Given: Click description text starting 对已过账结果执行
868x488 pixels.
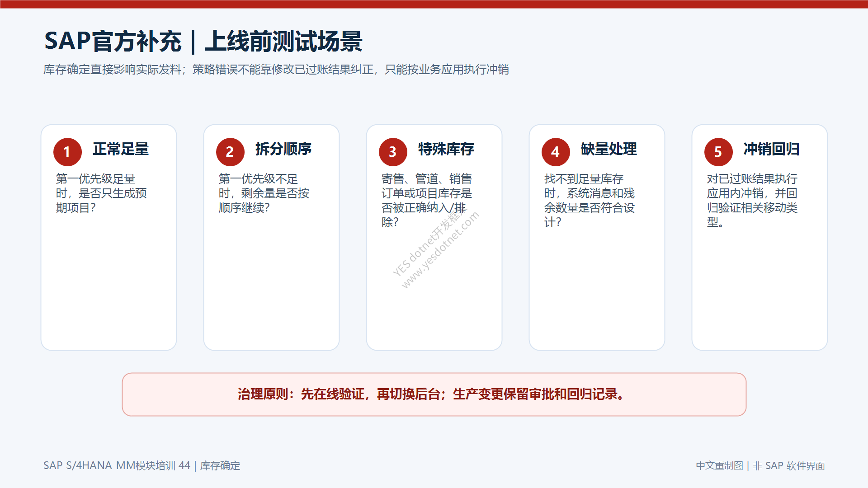Looking at the screenshot, I should point(752,201).
